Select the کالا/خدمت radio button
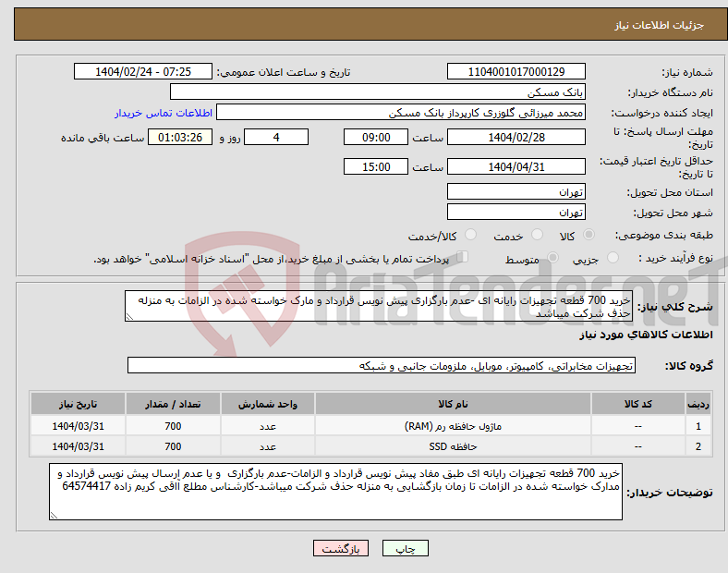Image resolution: width=728 pixels, height=573 pixels. [x=471, y=235]
